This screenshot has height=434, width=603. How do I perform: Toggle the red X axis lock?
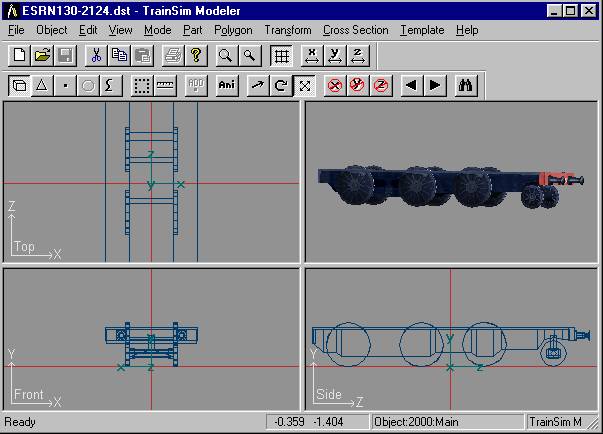coord(335,85)
